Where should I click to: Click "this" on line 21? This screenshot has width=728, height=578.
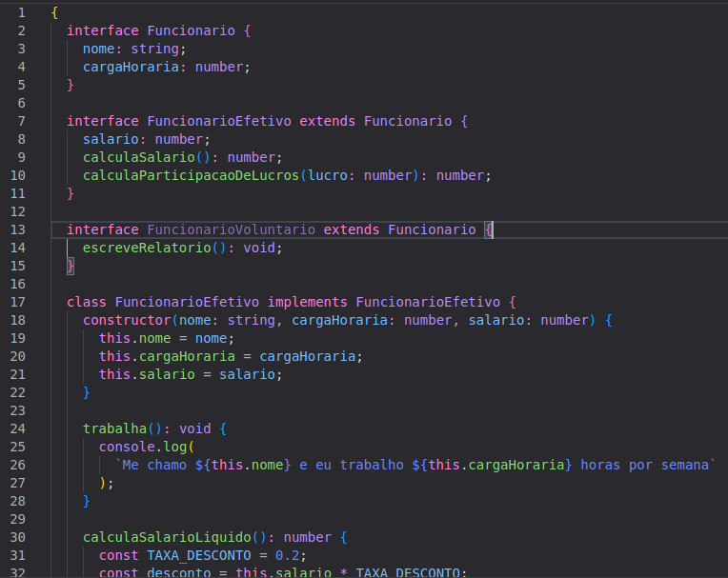tap(114, 374)
